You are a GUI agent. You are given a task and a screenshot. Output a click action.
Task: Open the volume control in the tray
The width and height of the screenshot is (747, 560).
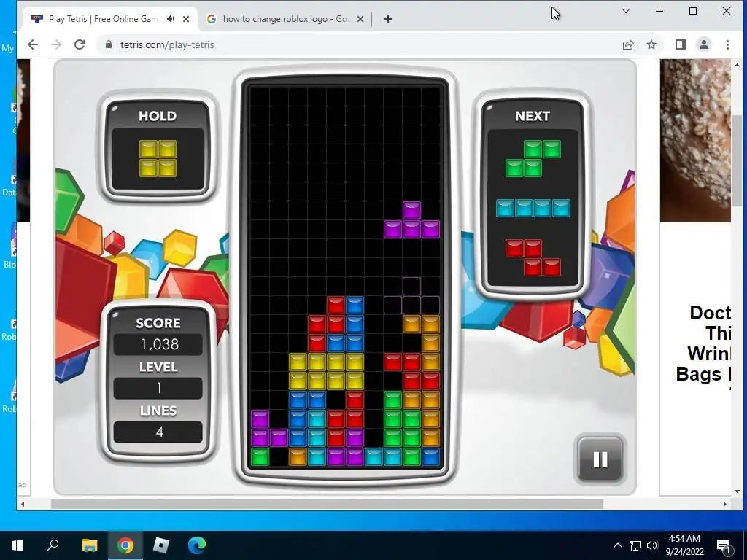pos(652,545)
